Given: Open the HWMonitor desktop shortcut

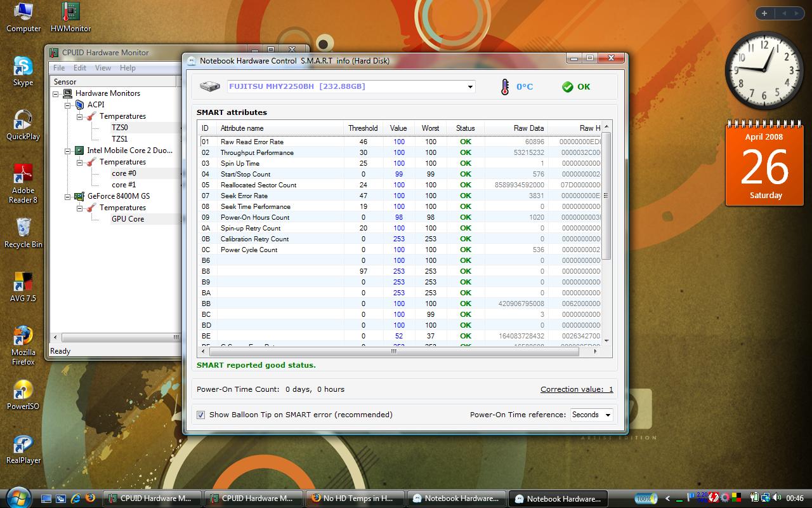Looking at the screenshot, I should 70,17.
